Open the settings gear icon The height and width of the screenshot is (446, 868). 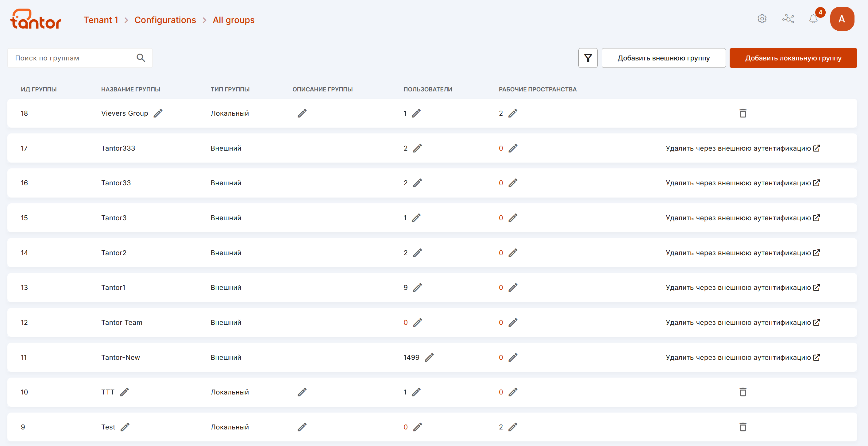[762, 19]
